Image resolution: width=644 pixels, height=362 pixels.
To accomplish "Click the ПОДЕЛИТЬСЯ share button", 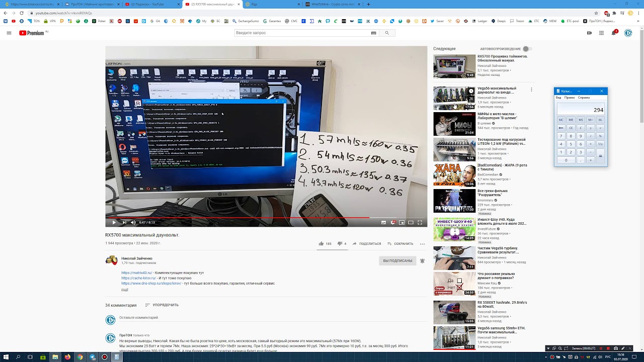I will click(366, 244).
